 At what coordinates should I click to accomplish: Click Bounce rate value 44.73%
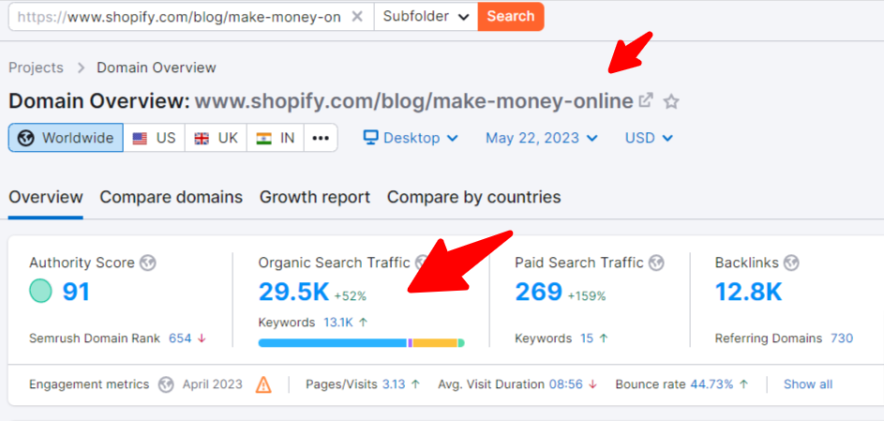tap(712, 384)
